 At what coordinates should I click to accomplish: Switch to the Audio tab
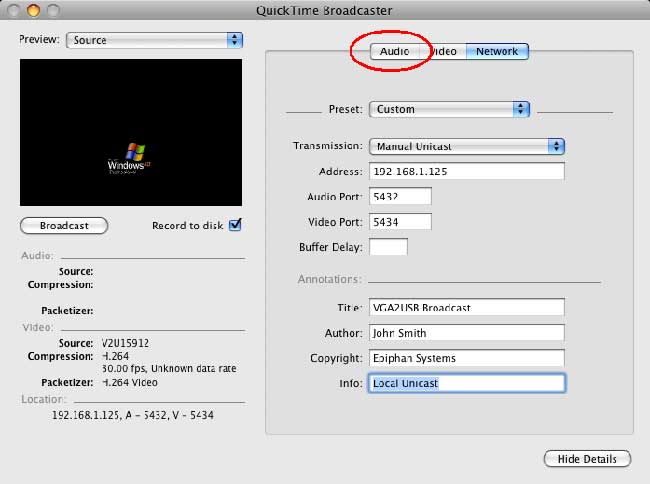(x=394, y=51)
